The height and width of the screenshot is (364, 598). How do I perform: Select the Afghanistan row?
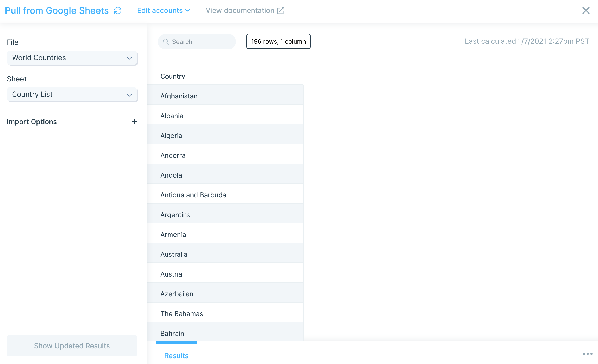(225, 96)
